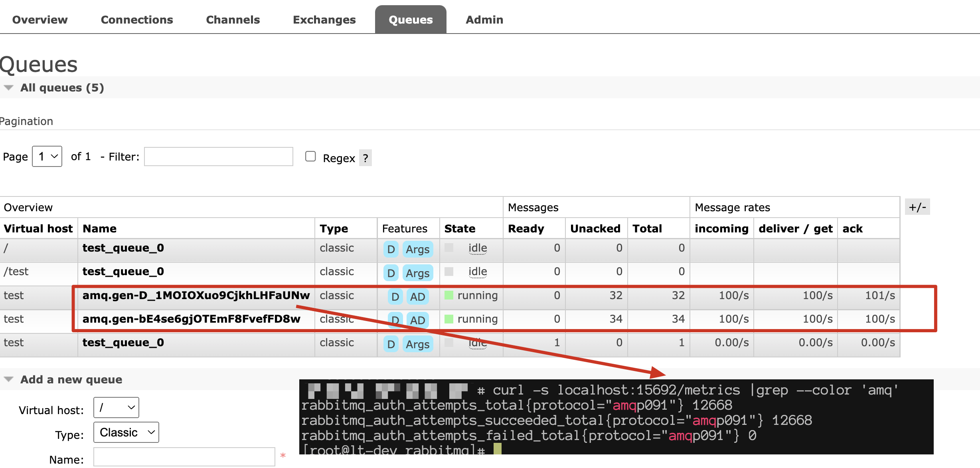
Task: Click Args badge of /test test_queue_0
Action: pos(418,273)
